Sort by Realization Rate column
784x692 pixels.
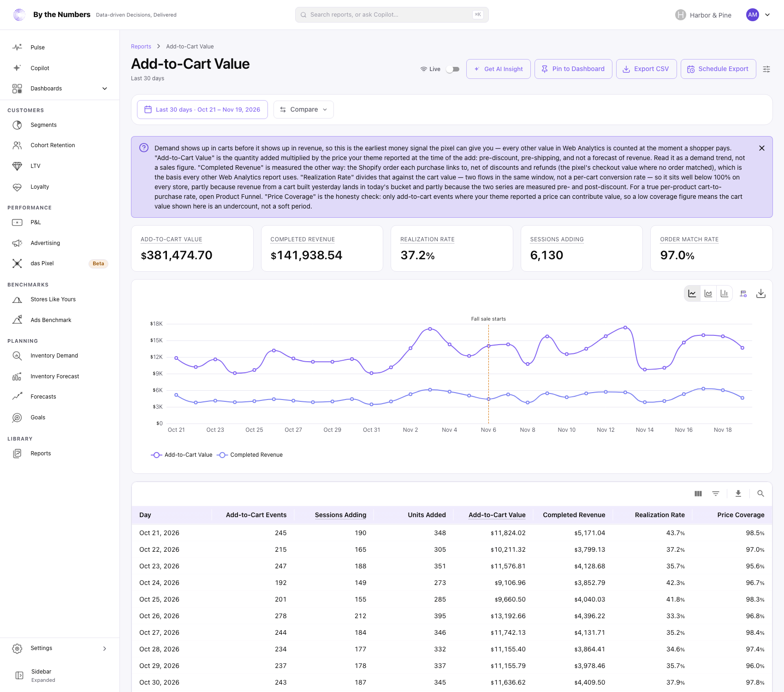pyautogui.click(x=659, y=515)
